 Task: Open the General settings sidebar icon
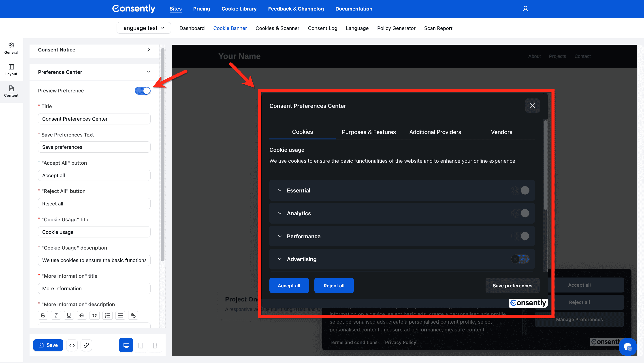(11, 48)
